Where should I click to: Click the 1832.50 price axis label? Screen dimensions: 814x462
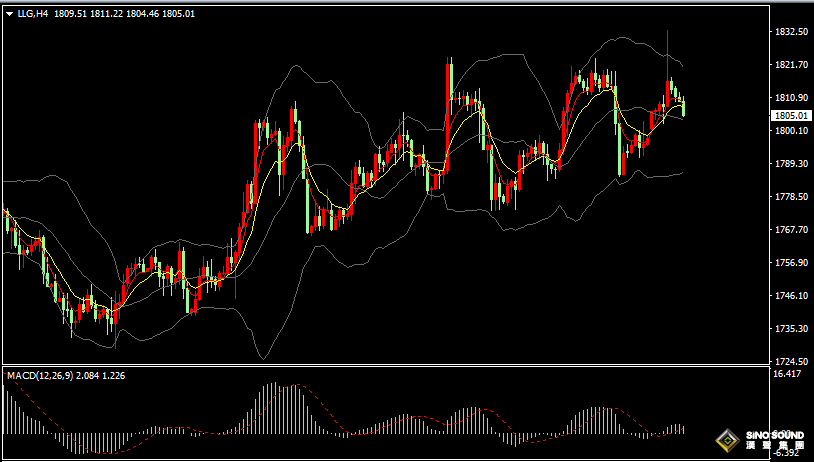791,32
